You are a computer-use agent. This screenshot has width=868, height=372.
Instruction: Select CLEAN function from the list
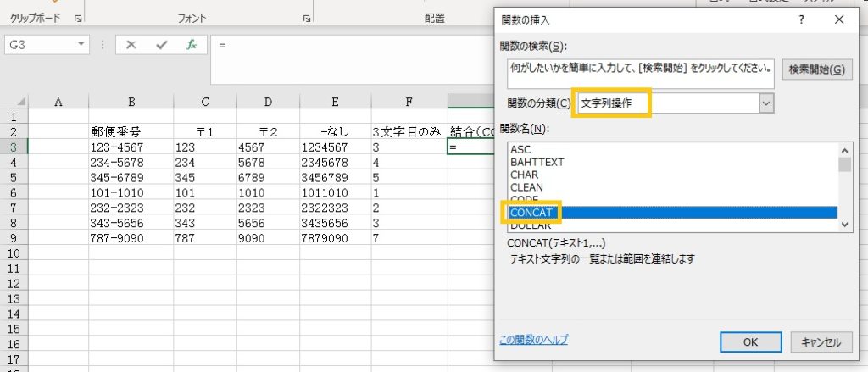tap(526, 187)
